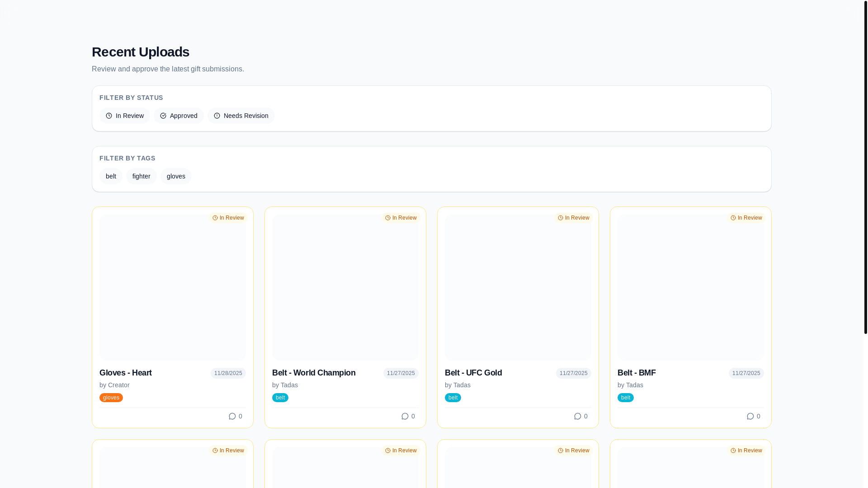Click the belt tag on Belt - World Champion
868x488 pixels.
(280, 398)
